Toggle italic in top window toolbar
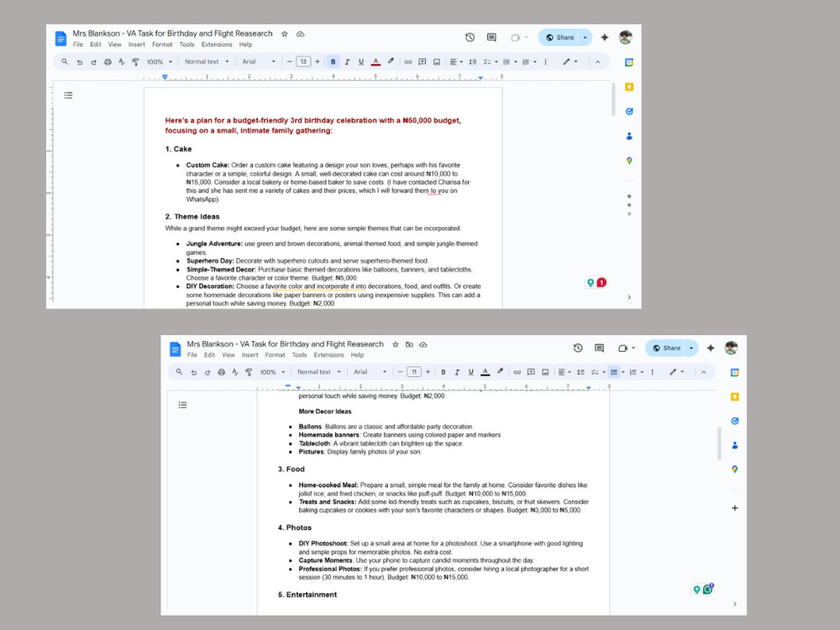The height and width of the screenshot is (630, 840). [x=347, y=61]
